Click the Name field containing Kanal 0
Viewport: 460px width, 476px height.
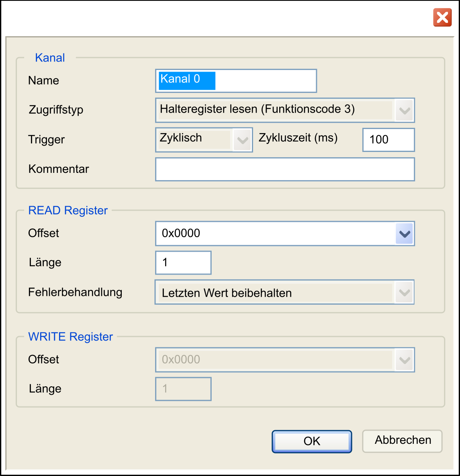coord(236,80)
